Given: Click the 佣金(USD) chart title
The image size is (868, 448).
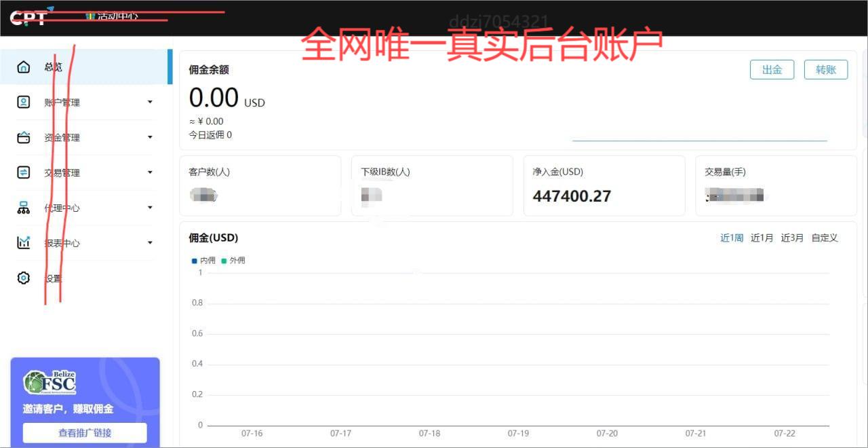Looking at the screenshot, I should click(x=214, y=238).
